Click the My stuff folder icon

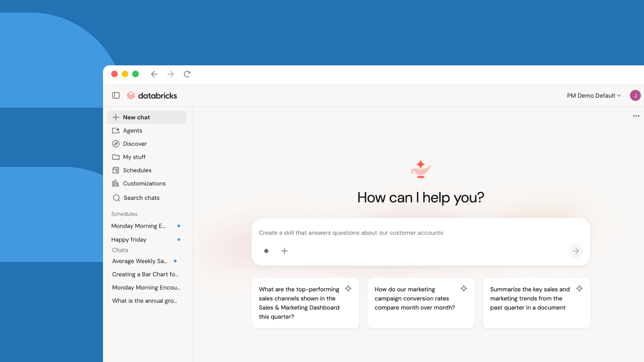click(x=116, y=157)
